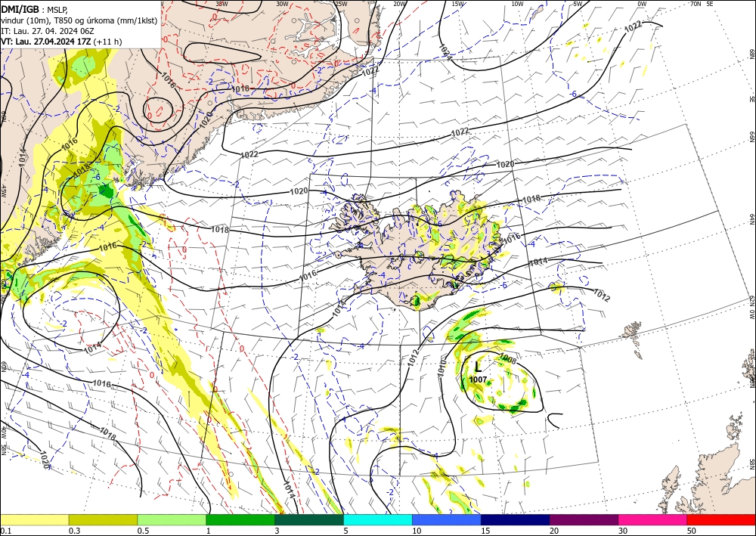Viewport: 756px width, 536px height.
Task: Select the 'IT: Lau. 27. 04. 2024 06Z' line
Action: point(47,31)
